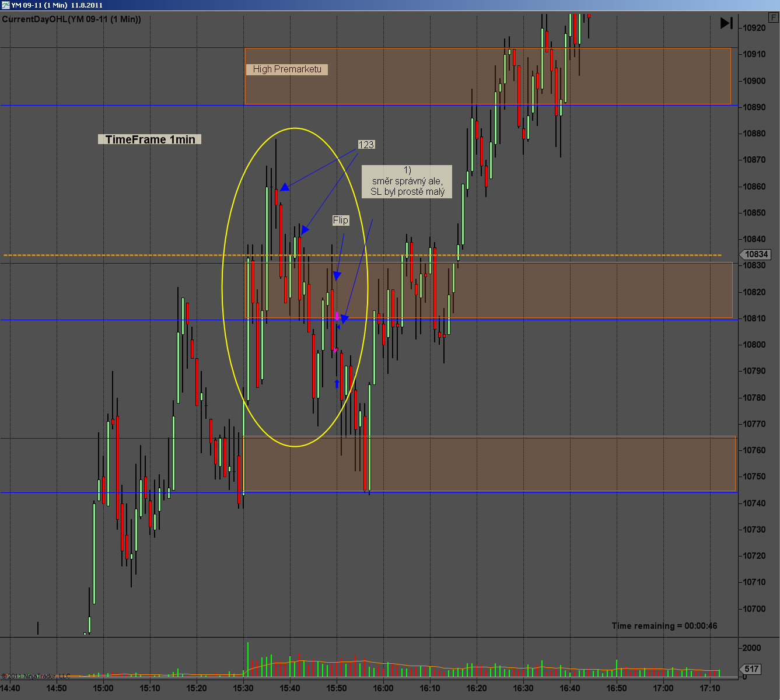This screenshot has width=780, height=700.
Task: Click the 10740 price axis label
Action: point(753,503)
